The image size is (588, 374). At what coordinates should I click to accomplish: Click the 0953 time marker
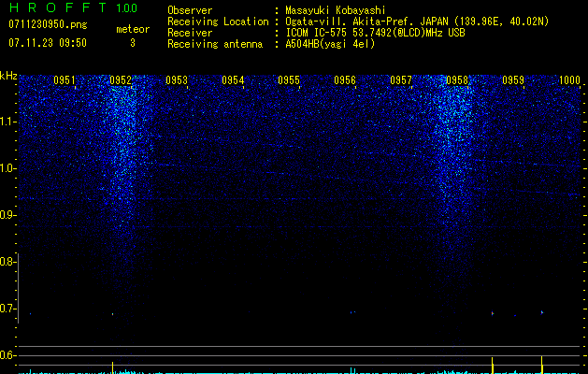coord(177,80)
